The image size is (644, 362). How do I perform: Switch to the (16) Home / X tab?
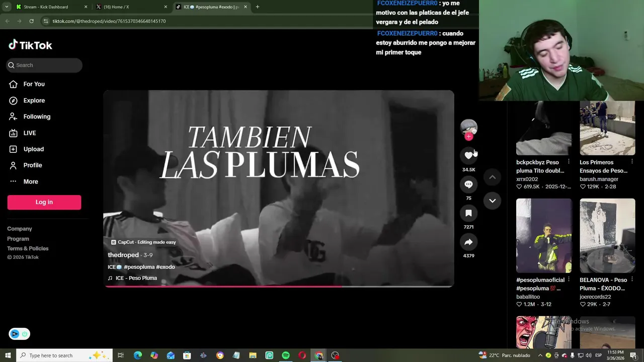[131, 7]
